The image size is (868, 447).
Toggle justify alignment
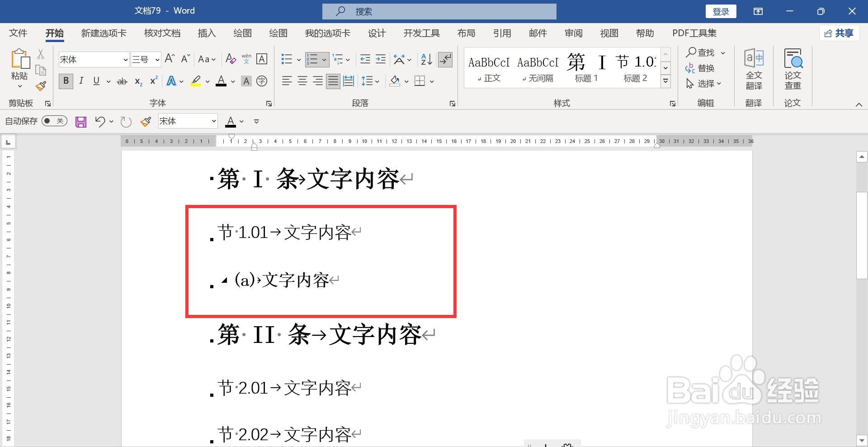click(333, 81)
